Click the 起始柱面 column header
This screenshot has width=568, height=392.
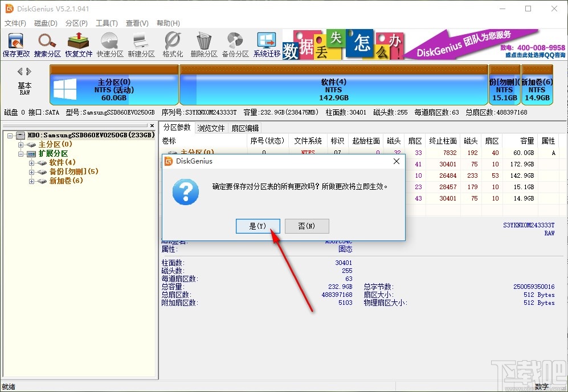[366, 141]
